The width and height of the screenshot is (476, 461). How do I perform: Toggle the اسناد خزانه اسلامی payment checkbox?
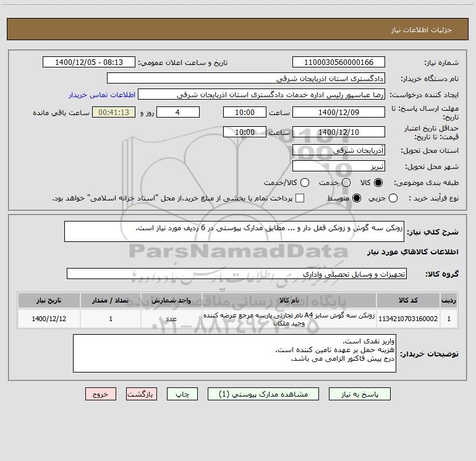click(x=300, y=198)
